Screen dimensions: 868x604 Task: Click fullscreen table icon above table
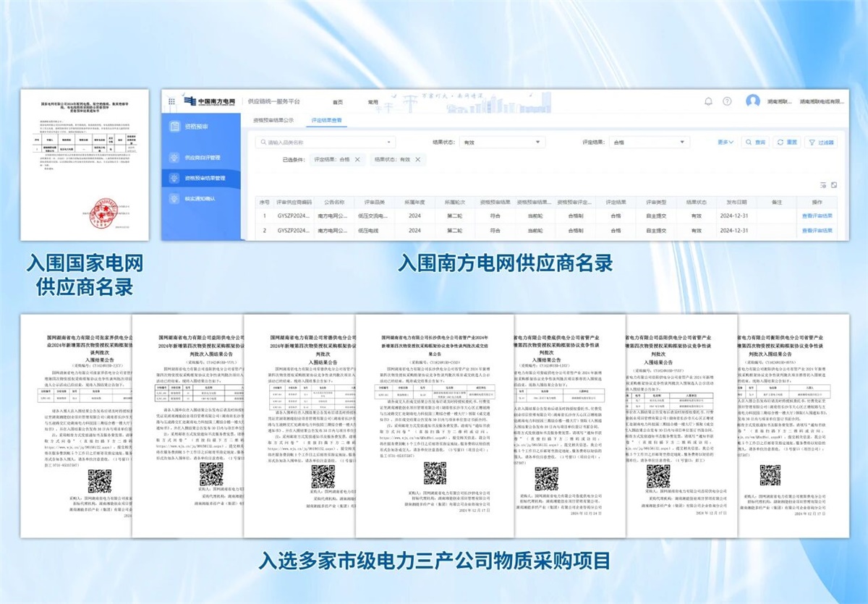click(x=833, y=185)
